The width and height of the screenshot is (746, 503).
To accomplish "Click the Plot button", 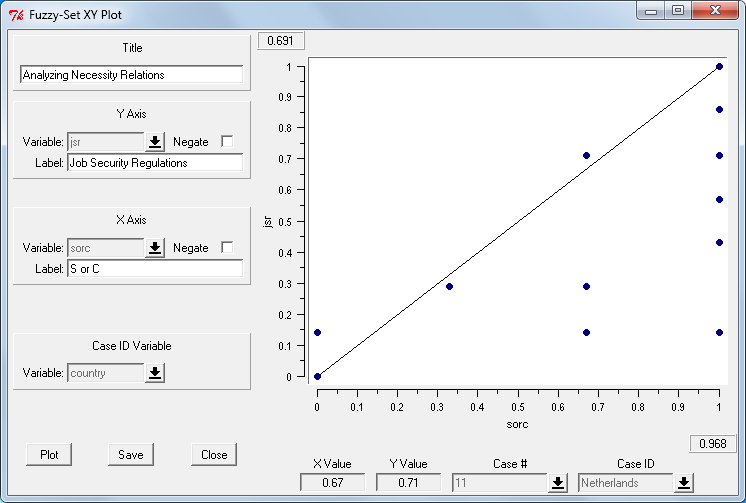I will point(49,454).
